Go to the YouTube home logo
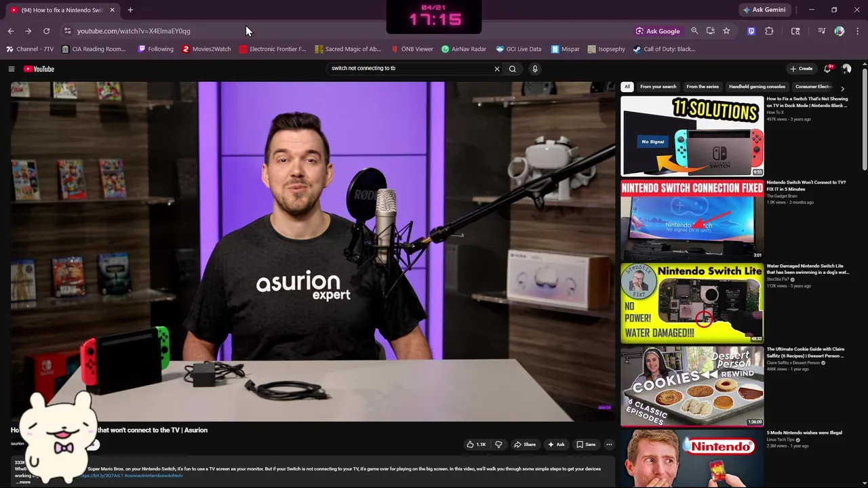The image size is (868, 488). 39,68
